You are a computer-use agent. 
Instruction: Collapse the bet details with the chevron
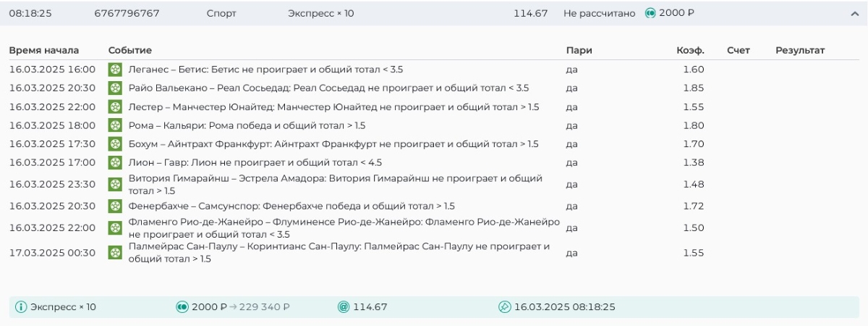[855, 13]
